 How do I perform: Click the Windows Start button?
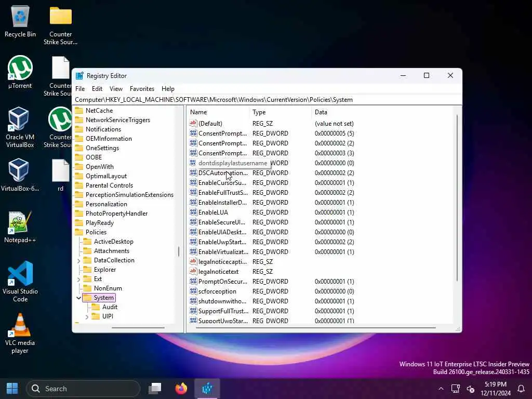pos(12,389)
